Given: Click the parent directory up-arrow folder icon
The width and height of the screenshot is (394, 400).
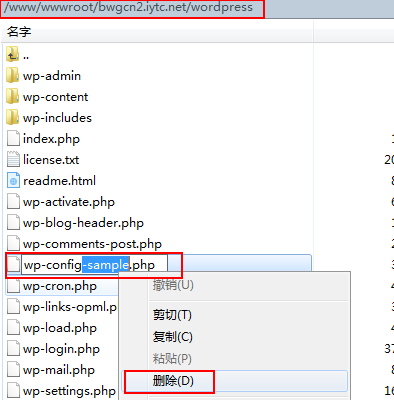Looking at the screenshot, I should 13,55.
